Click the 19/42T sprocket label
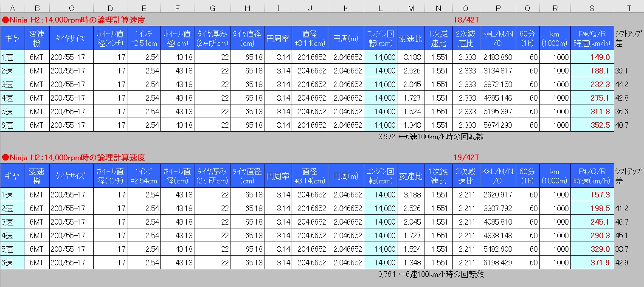The image size is (644, 287). [x=466, y=158]
